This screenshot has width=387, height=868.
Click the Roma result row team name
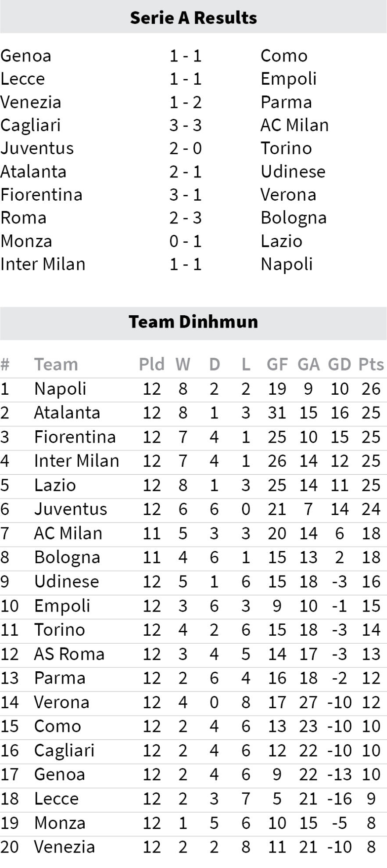pyautogui.click(x=23, y=218)
